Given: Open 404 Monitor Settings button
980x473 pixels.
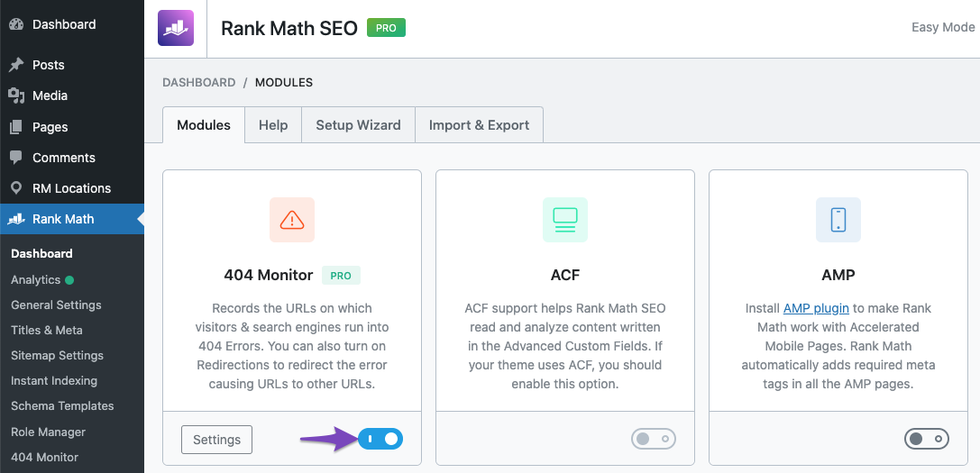Looking at the screenshot, I should (216, 440).
